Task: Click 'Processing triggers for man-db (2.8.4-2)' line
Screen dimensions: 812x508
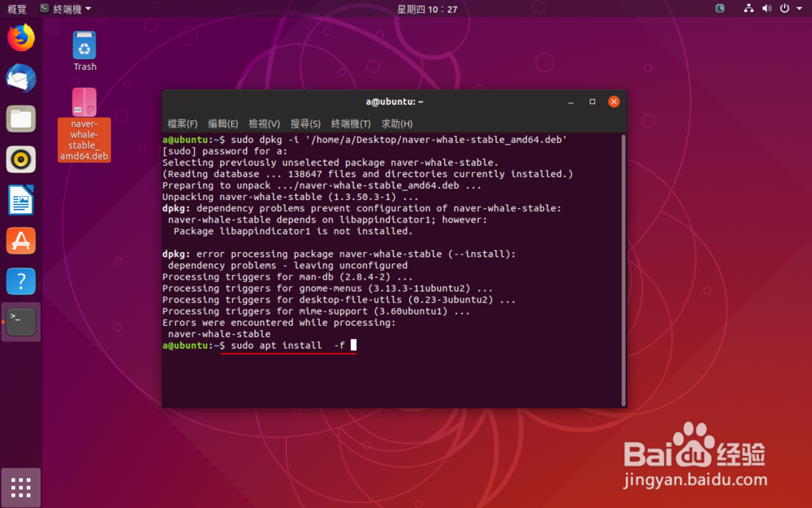Action: point(287,277)
